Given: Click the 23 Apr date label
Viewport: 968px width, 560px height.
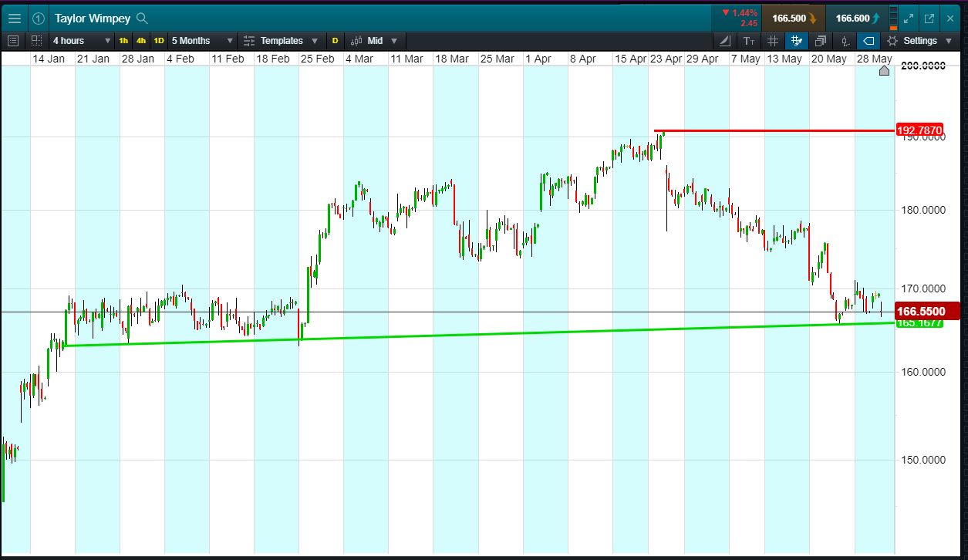Looking at the screenshot, I should pos(666,59).
